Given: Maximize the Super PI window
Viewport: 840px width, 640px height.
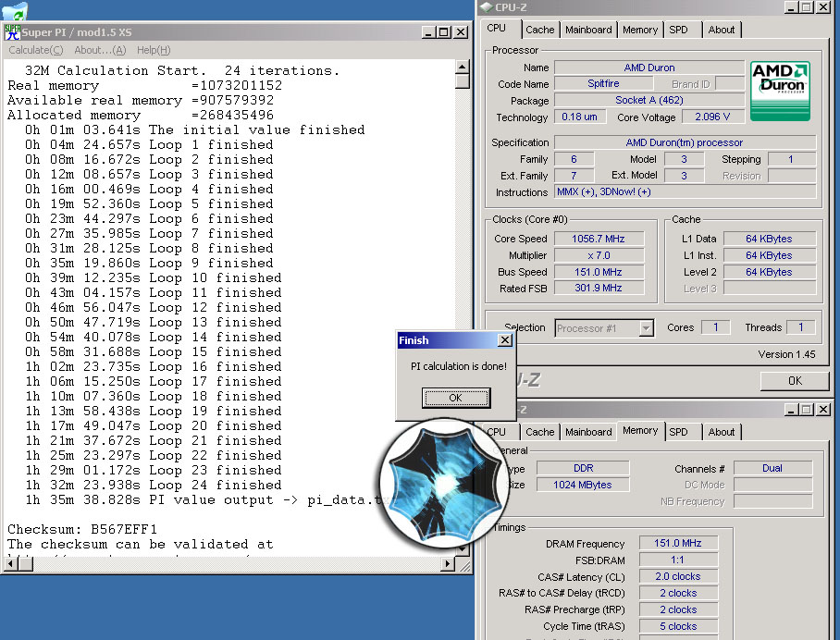Looking at the screenshot, I should tap(444, 32).
